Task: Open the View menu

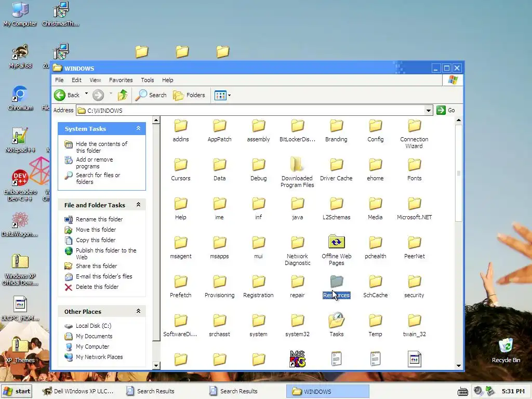Action: point(96,80)
